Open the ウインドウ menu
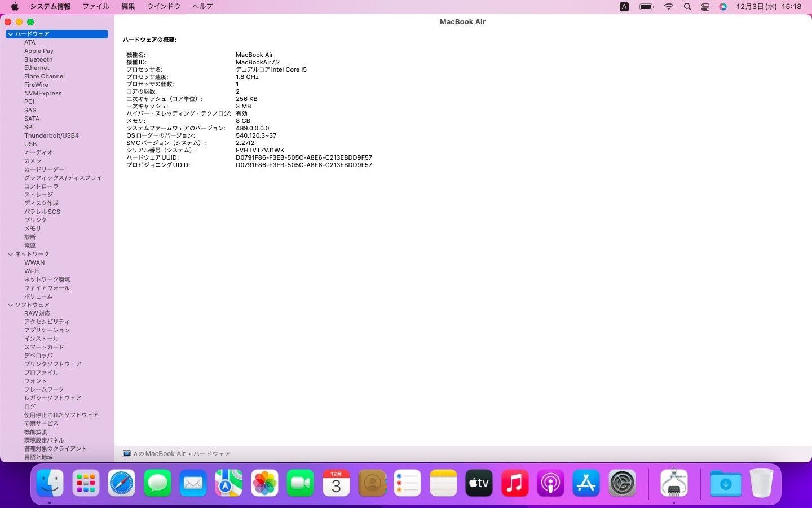812x508 pixels. [164, 7]
